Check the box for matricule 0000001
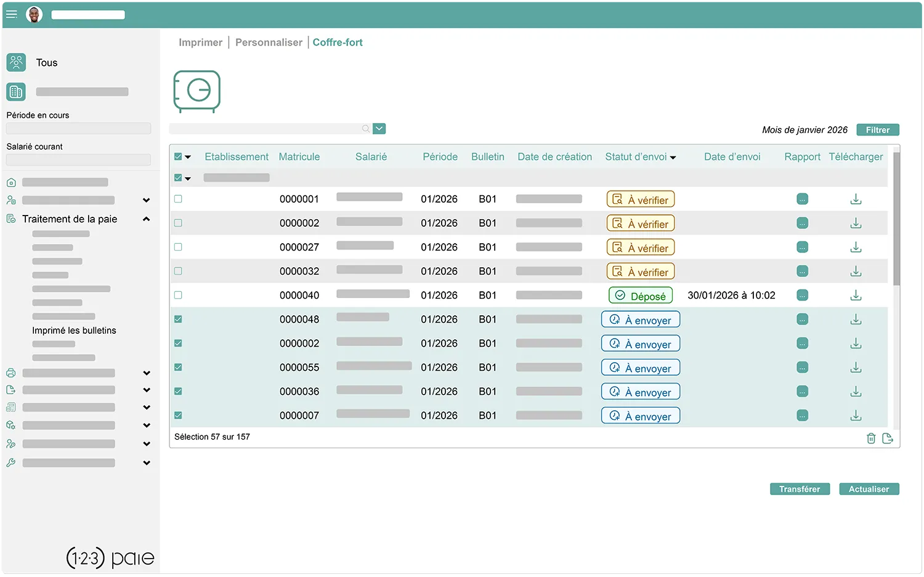The image size is (924, 577). (x=178, y=199)
